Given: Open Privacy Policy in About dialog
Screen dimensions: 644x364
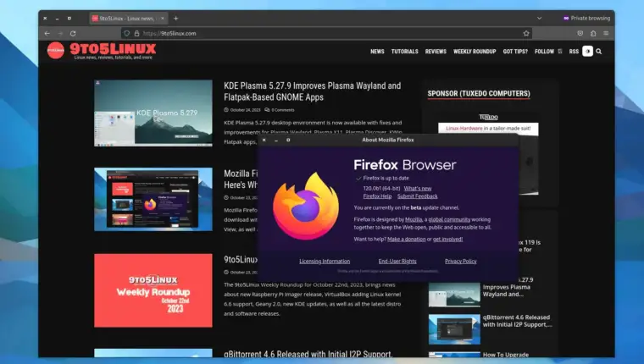Looking at the screenshot, I should (460, 261).
